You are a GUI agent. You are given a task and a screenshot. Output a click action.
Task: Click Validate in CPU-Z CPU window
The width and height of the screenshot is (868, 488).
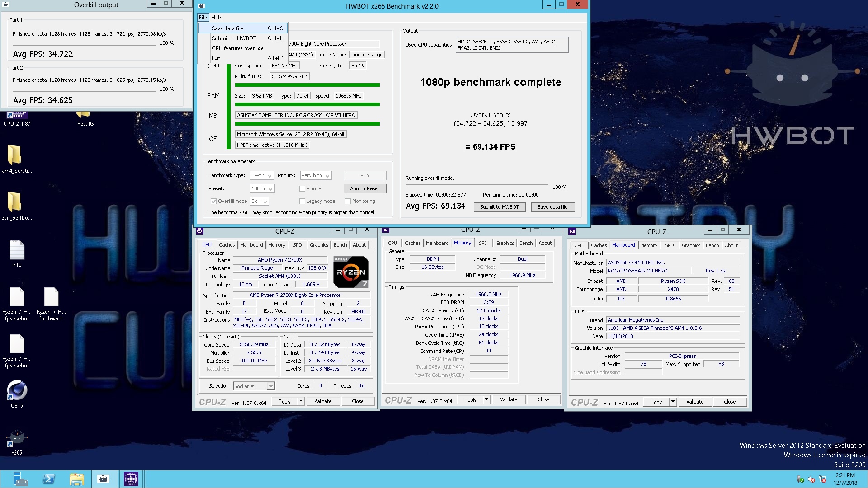pyautogui.click(x=323, y=401)
